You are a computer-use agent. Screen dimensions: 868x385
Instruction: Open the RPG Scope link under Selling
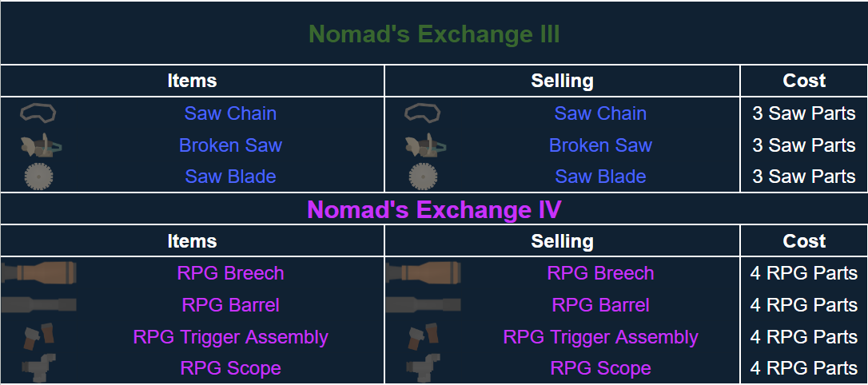(600, 368)
